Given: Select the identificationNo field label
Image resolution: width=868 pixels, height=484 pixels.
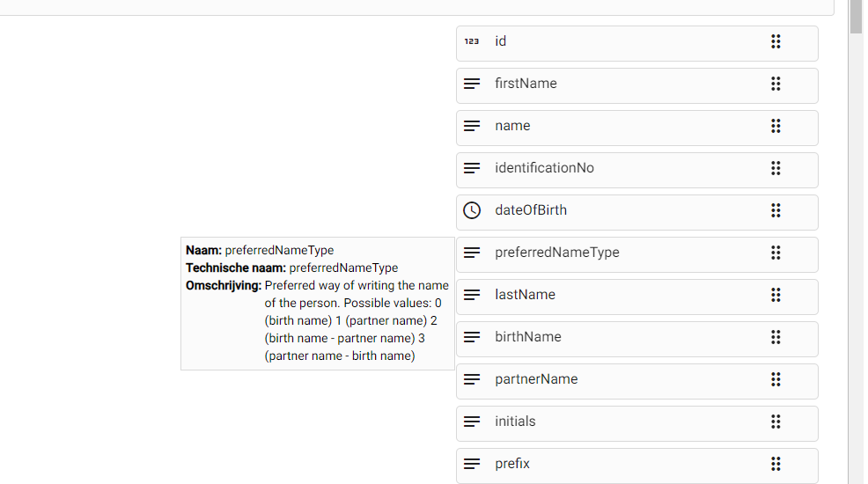Looking at the screenshot, I should tap(544, 168).
